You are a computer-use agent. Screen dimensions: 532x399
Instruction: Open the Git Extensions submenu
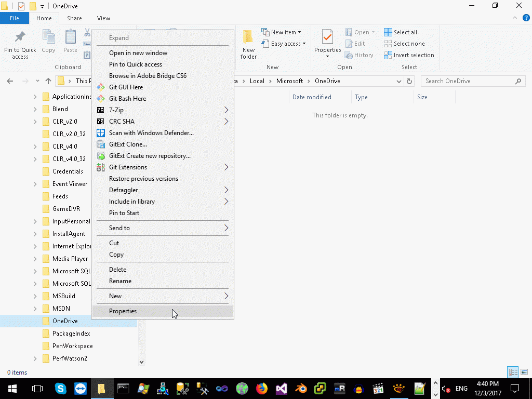[x=163, y=167]
